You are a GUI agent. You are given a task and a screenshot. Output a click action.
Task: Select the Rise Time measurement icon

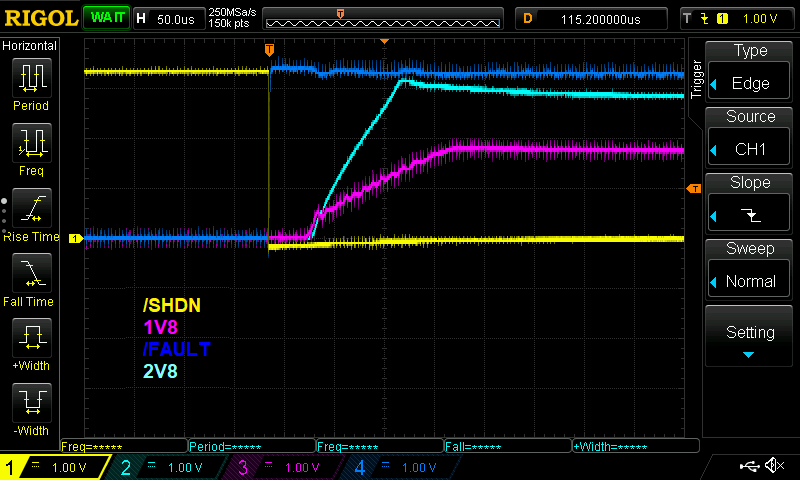[32, 208]
